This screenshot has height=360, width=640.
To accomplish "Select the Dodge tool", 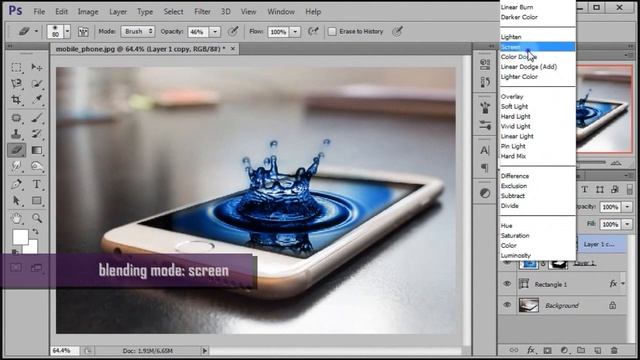I will (37, 166).
